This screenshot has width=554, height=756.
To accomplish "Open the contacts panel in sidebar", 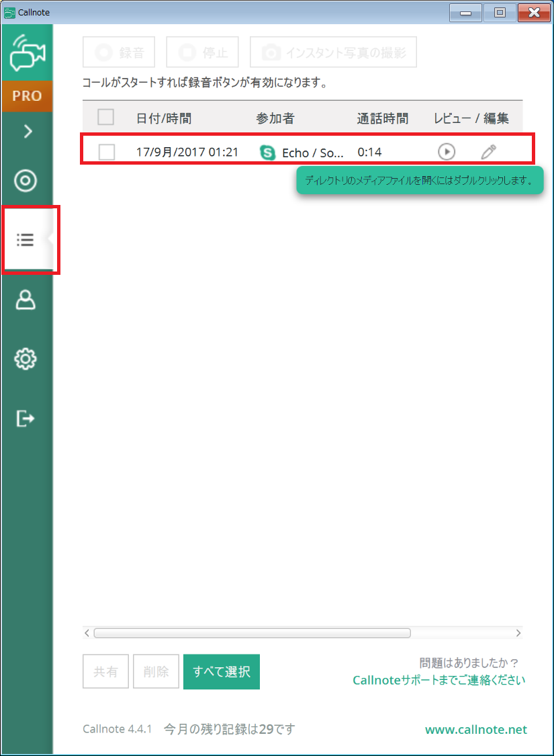I will (x=25, y=300).
